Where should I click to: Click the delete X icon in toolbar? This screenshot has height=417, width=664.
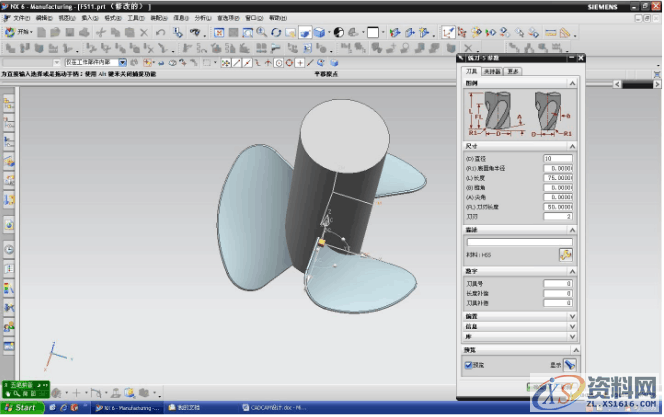click(x=145, y=32)
